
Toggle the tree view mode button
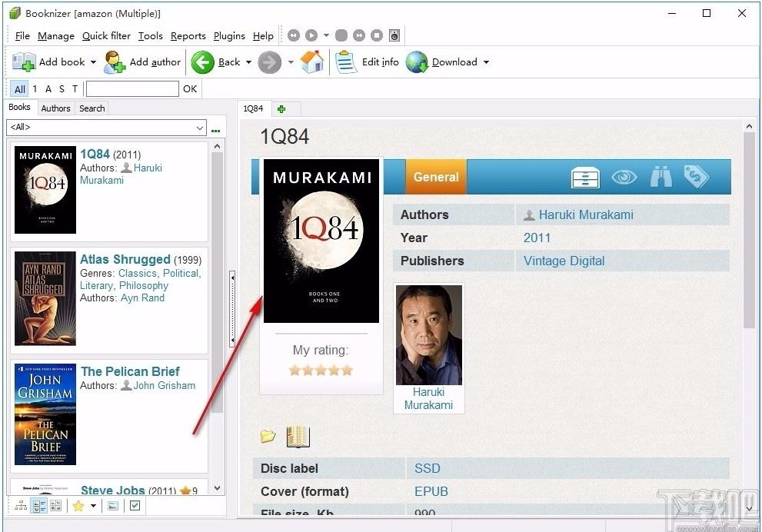(x=21, y=506)
